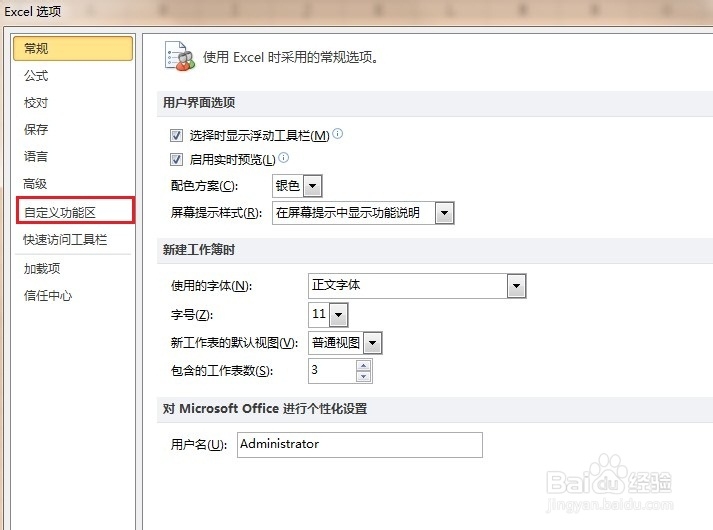Select the 常规 category

pyautogui.click(x=73, y=48)
